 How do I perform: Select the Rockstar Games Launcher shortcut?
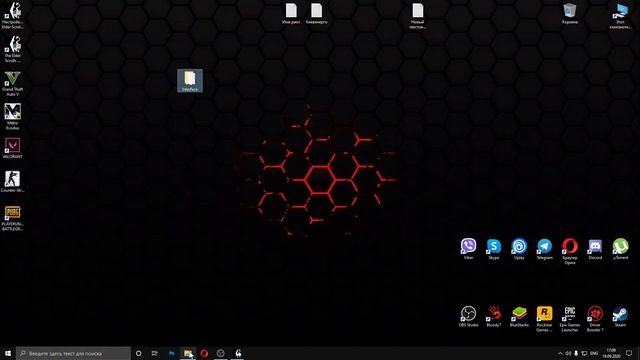[x=544, y=319]
